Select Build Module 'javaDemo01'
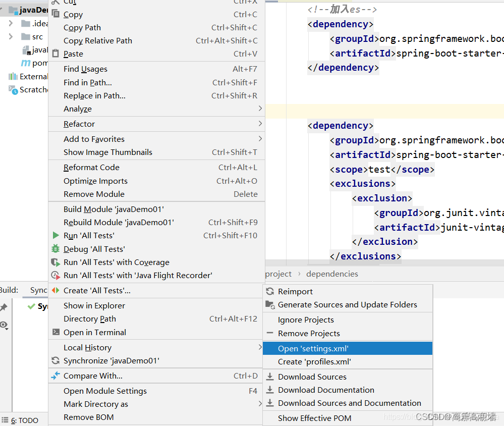504x426 pixels. point(156,209)
